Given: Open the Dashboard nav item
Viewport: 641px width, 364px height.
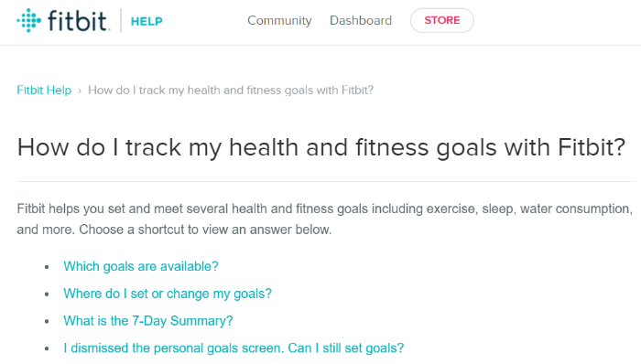Looking at the screenshot, I should pos(361,20).
